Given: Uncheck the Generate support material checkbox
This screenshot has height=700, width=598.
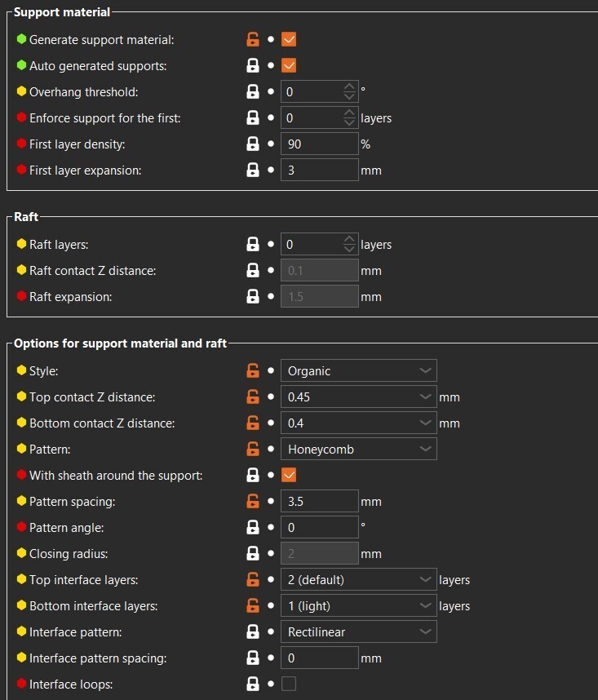Looking at the screenshot, I should click(x=288, y=39).
